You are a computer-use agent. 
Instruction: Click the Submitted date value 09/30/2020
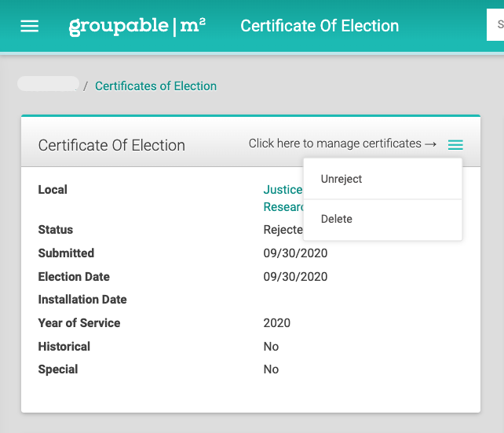click(295, 253)
